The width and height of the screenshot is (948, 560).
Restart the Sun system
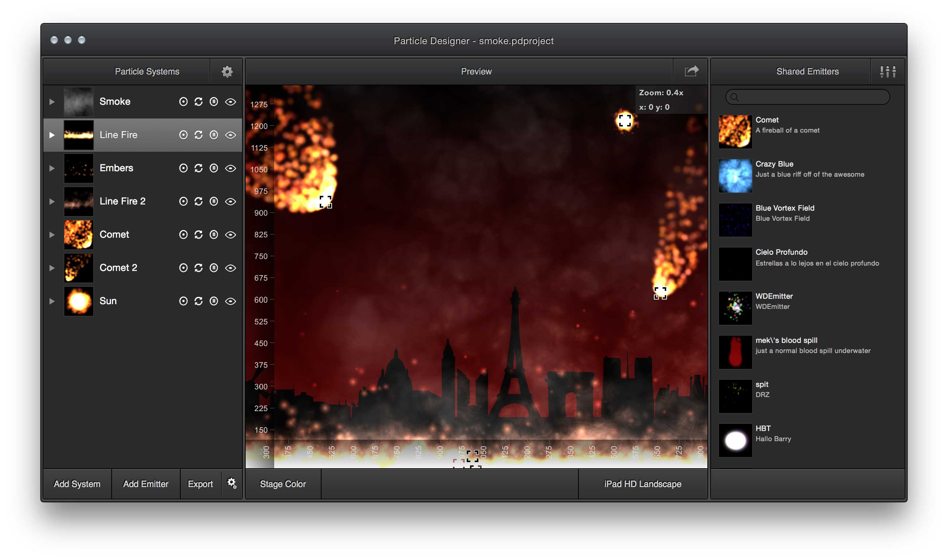click(x=198, y=301)
